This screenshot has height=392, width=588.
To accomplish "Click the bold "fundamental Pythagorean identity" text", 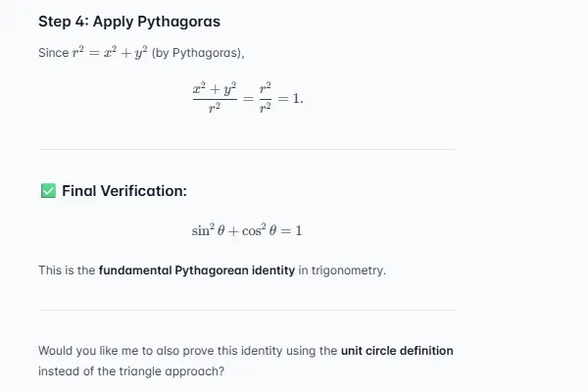I will [x=196, y=269].
